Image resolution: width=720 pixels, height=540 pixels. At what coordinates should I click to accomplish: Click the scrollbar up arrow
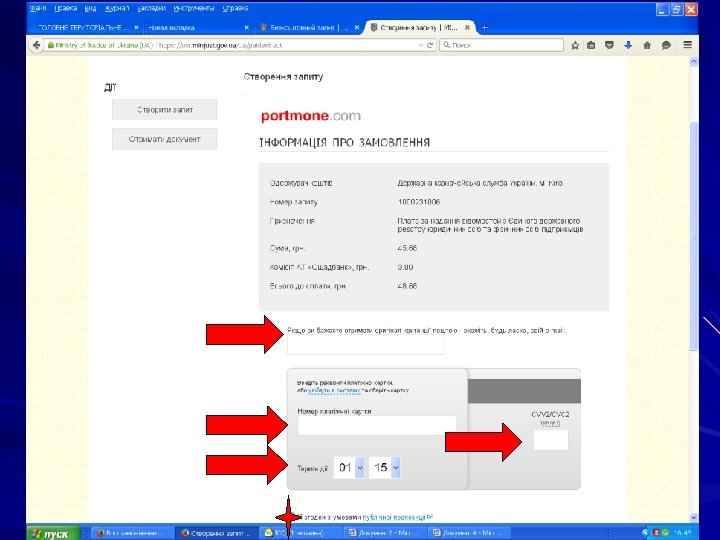point(694,61)
